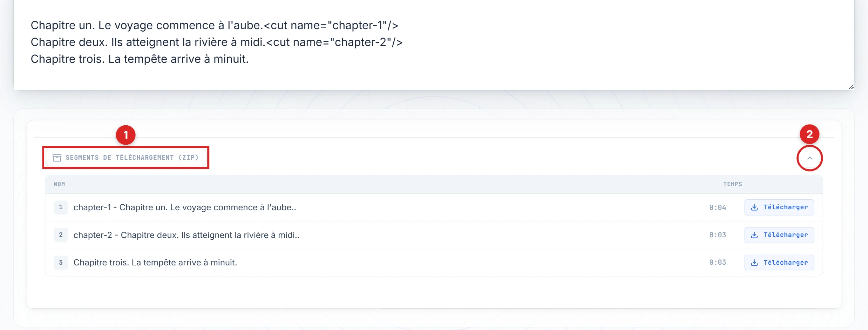The height and width of the screenshot is (330, 868).
Task: Select the Chapitre trois segment name
Action: pyautogui.click(x=155, y=263)
